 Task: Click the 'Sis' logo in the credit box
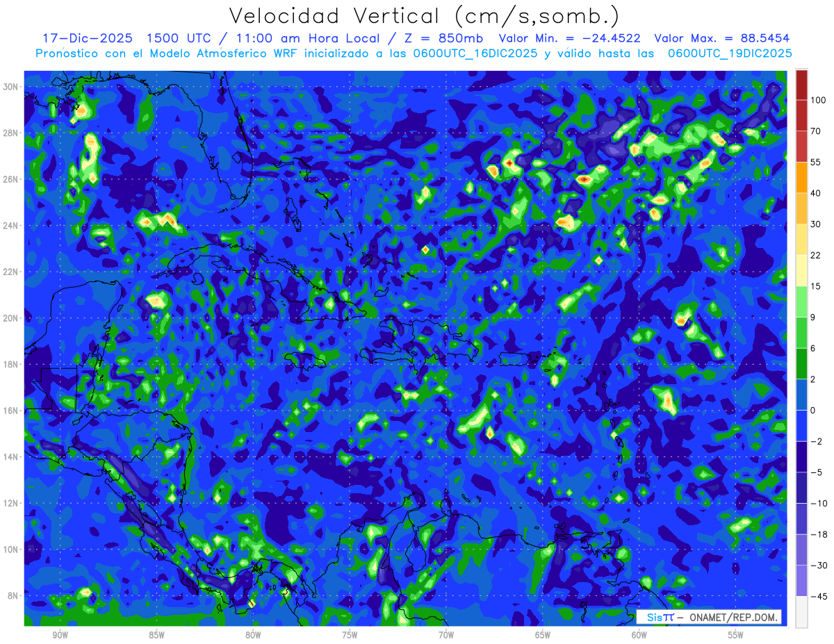point(655,617)
